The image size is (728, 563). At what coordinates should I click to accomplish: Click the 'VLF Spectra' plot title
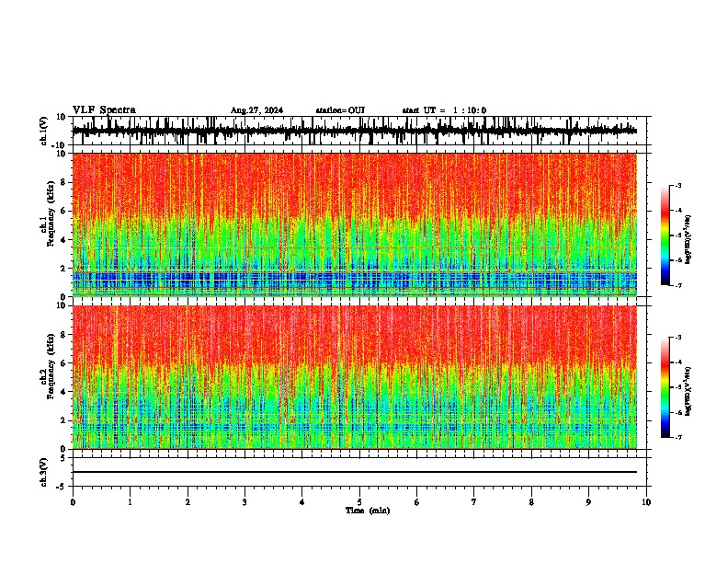(104, 110)
